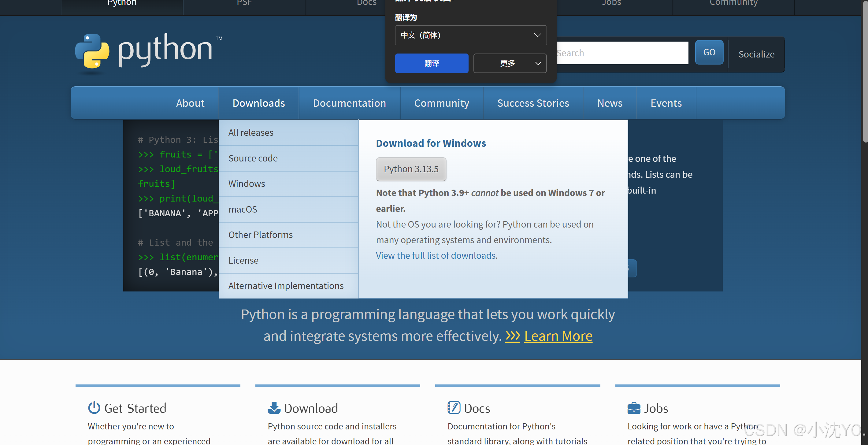
Task: Open the Documentation nav menu
Action: point(349,103)
